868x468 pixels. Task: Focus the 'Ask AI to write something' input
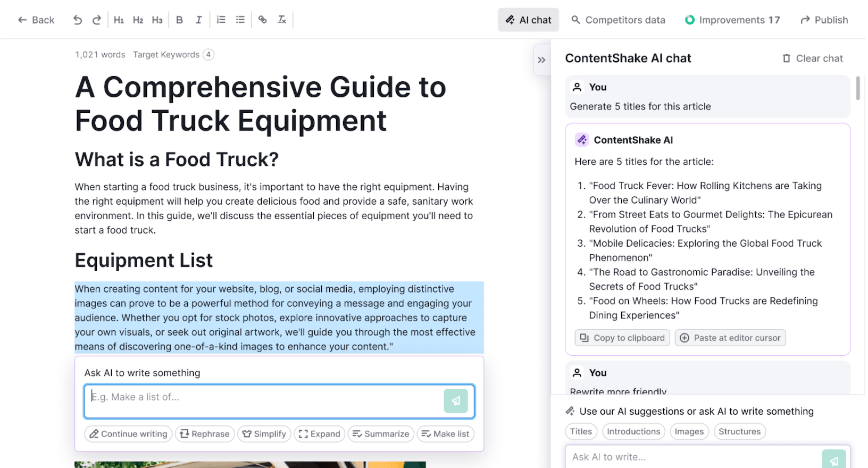point(263,401)
